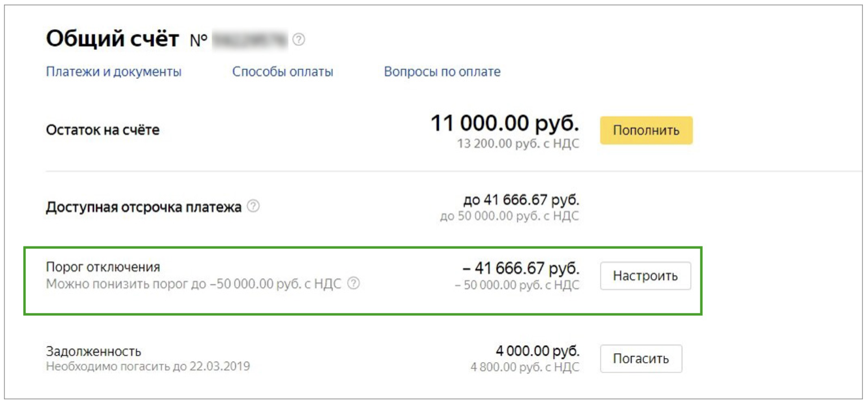Click the 'Необходимо погасить до 22.03.2019' note

click(x=148, y=367)
